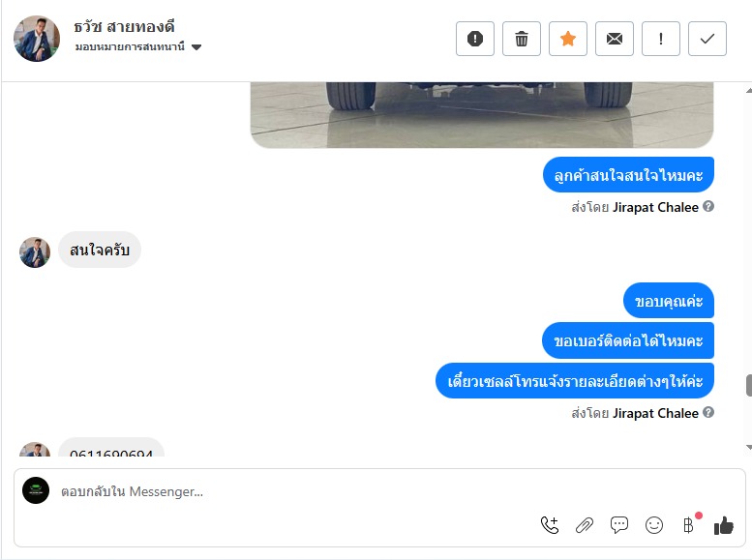Delete conversation using trash icon
Viewport: 752px width, 560px height.
(x=522, y=39)
